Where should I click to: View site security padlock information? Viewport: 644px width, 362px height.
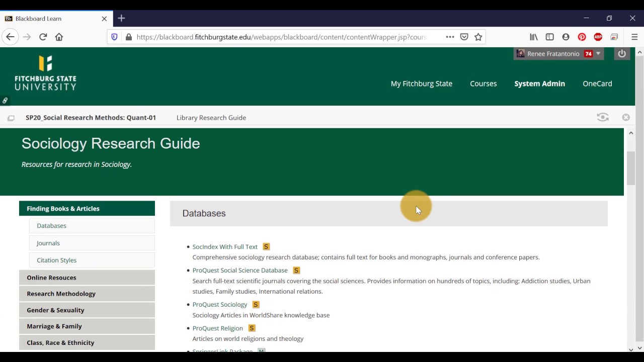(128, 37)
